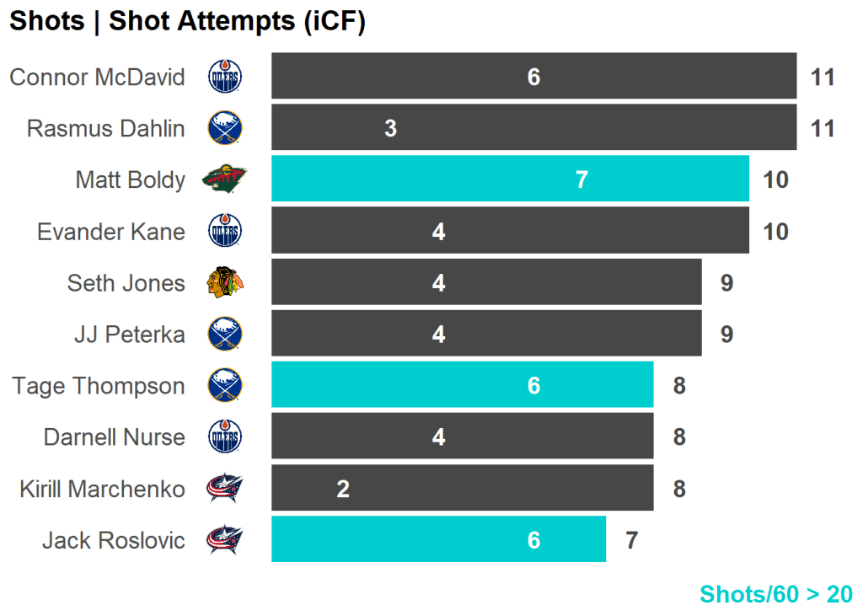Click the teal bar for Tage Thompson
Viewport: 863px width, 616px height.
tap(462, 385)
